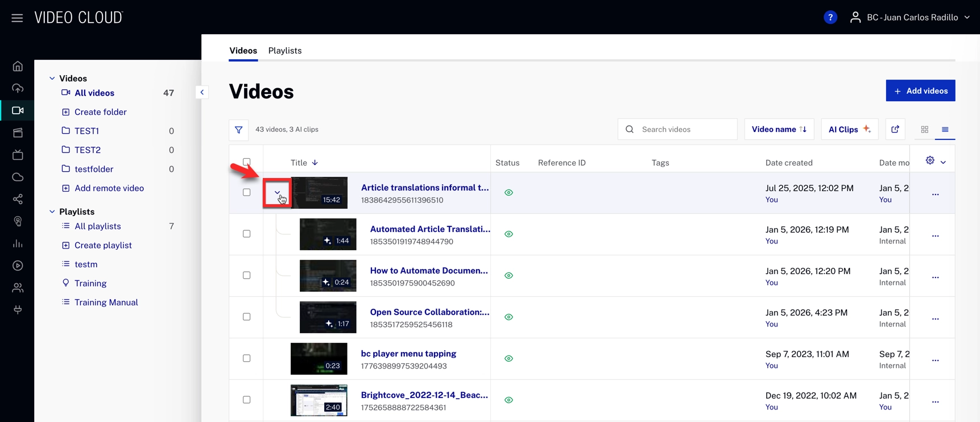This screenshot has height=422, width=980.
Task: Open the Home icon in left sidebar
Action: click(x=18, y=67)
